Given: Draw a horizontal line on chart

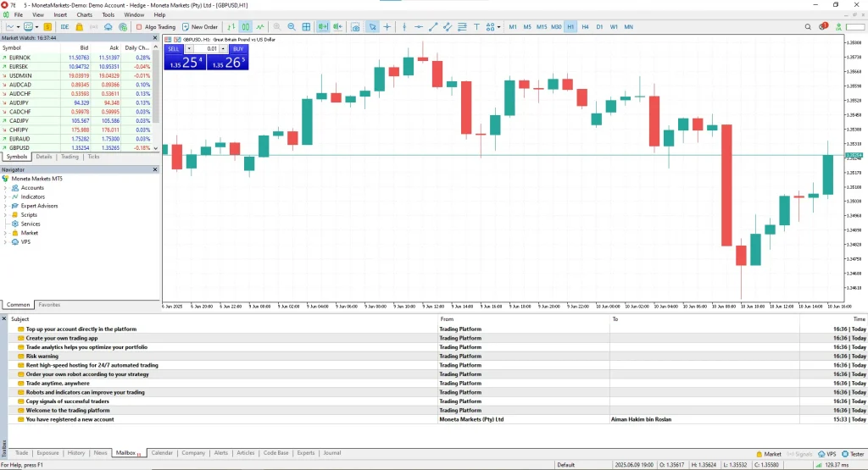Looking at the screenshot, I should (x=419, y=26).
